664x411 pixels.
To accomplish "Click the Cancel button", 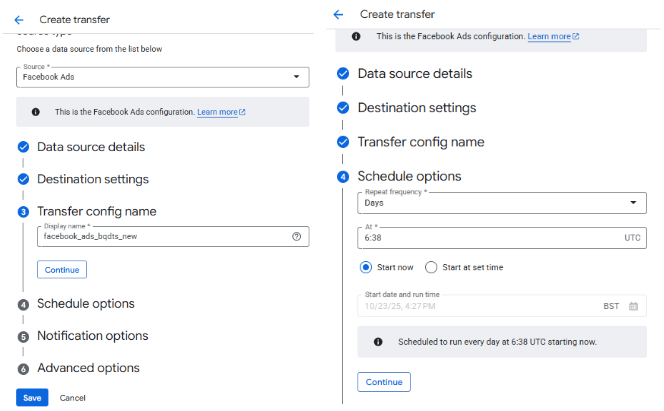I will pos(72,397).
